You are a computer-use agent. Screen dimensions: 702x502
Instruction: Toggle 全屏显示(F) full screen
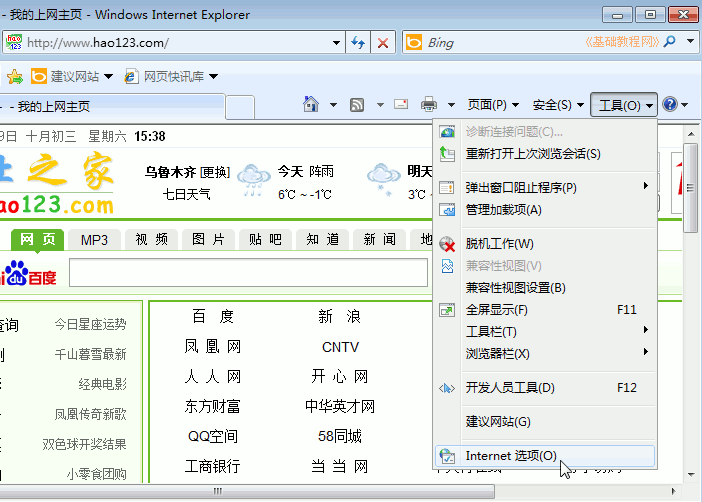(x=545, y=310)
